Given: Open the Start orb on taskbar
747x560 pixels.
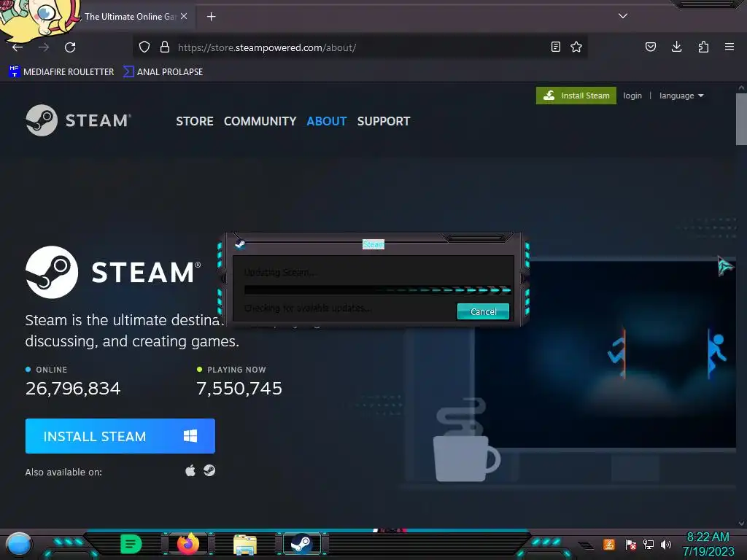Looking at the screenshot, I should click(x=18, y=545).
